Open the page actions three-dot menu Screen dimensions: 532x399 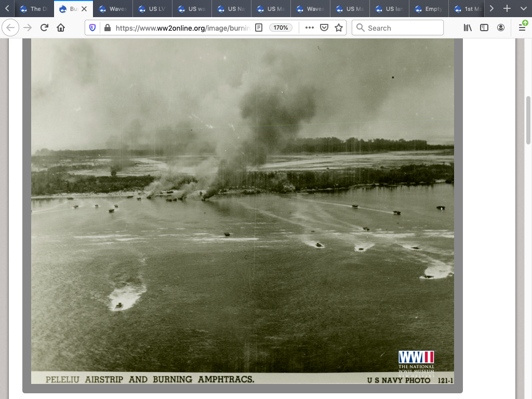[x=310, y=28]
